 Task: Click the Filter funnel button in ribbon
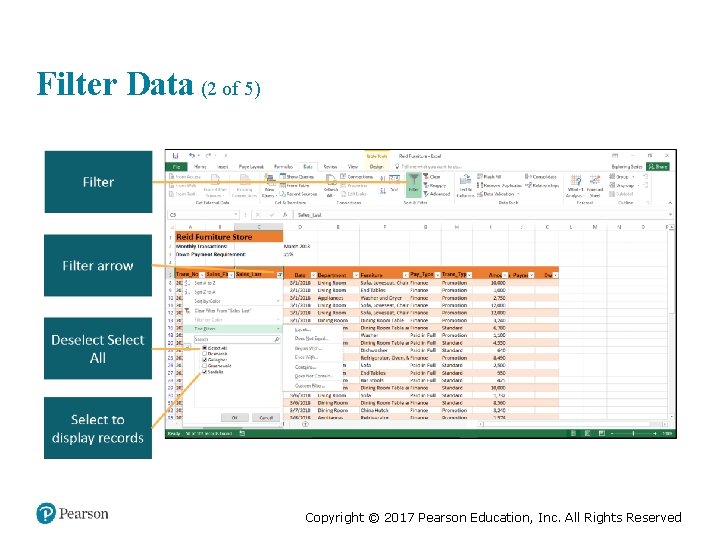pos(413,183)
